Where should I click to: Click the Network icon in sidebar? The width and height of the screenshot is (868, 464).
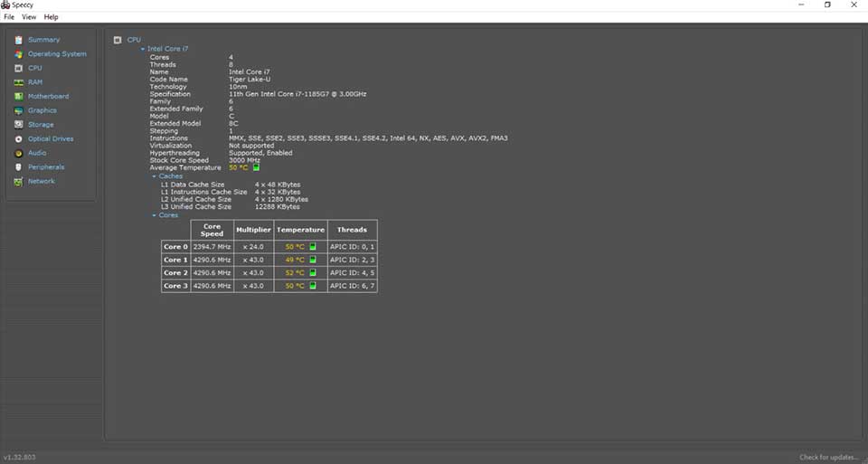(18, 182)
